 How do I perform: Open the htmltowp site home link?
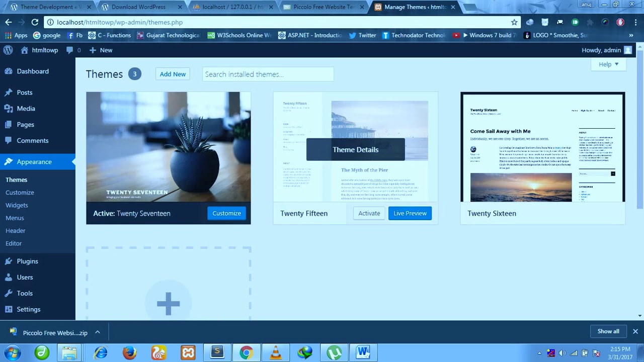39,50
